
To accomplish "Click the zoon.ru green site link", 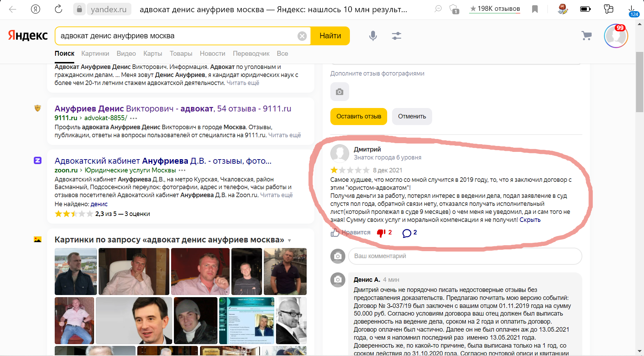I will 66,170.
